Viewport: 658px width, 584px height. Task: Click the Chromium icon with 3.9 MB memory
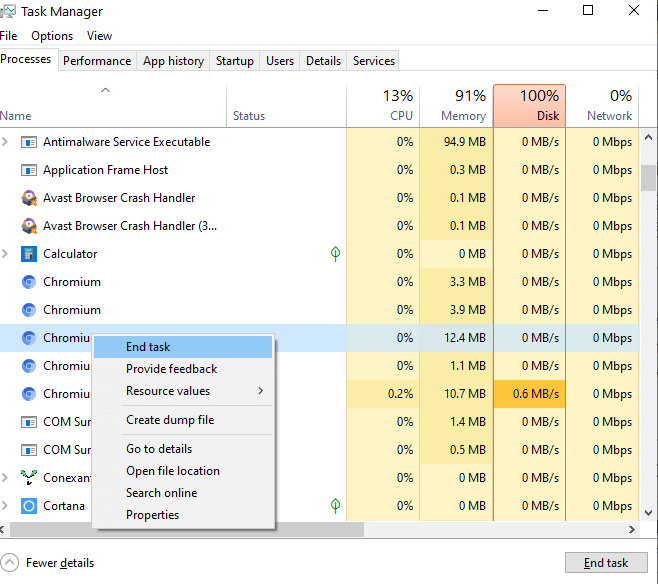point(29,310)
